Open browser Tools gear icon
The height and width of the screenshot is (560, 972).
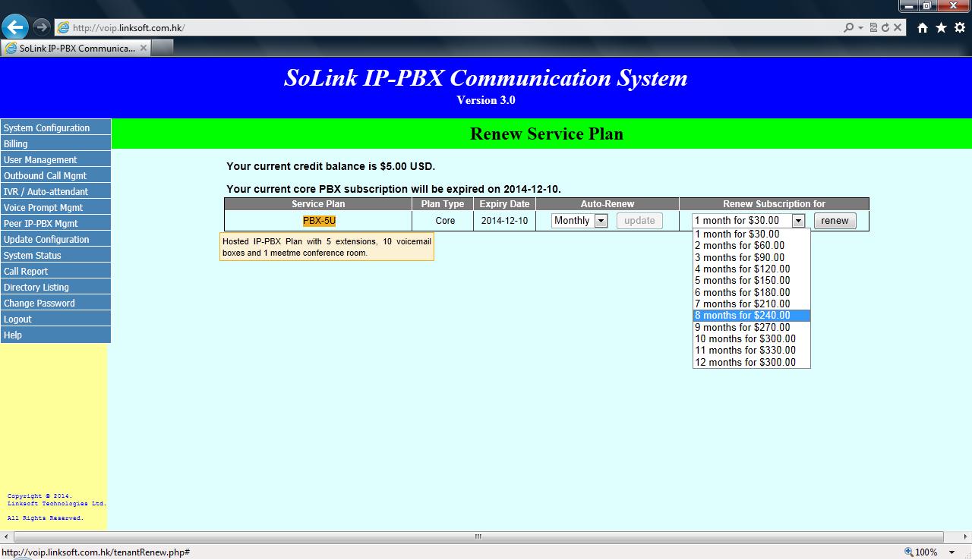[x=960, y=27]
